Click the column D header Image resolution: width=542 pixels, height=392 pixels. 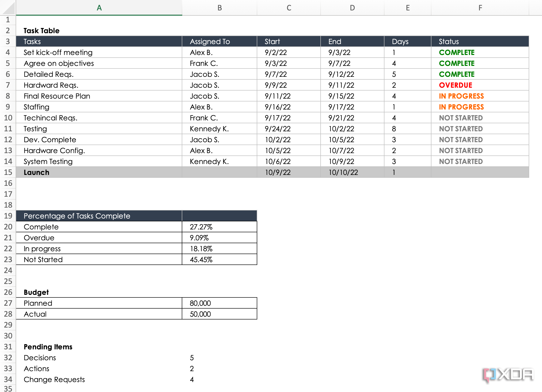(352, 8)
